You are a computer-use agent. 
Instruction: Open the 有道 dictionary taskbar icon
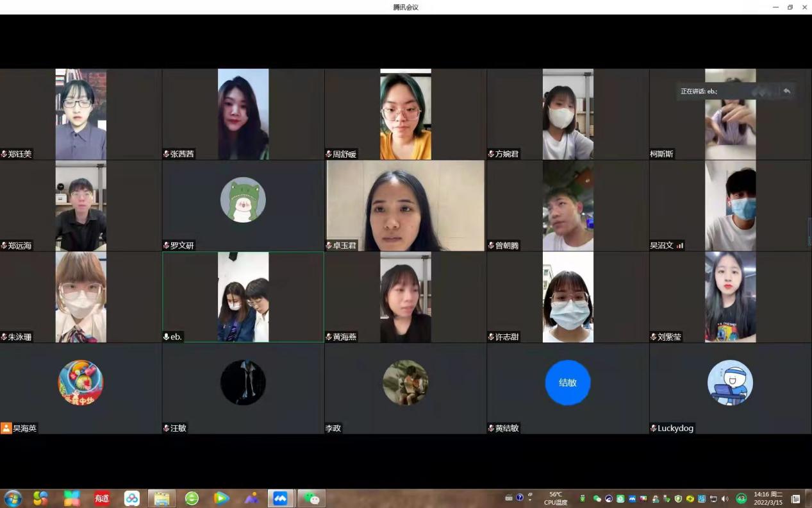102,498
